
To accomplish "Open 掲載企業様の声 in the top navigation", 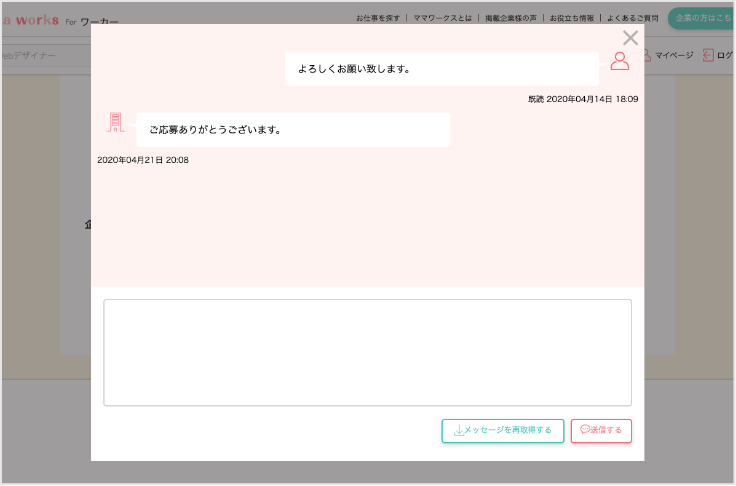I will [x=511, y=18].
